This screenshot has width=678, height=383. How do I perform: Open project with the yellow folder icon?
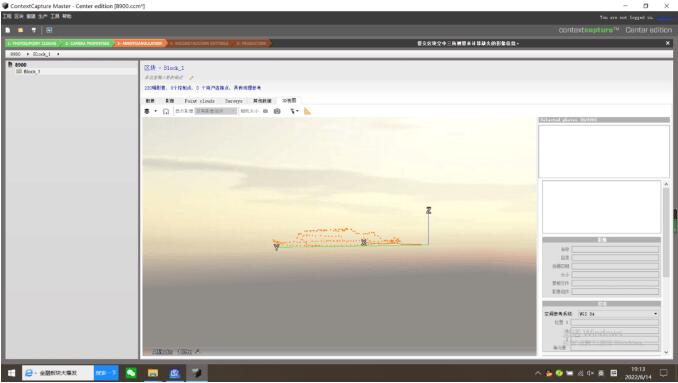pos(20,30)
